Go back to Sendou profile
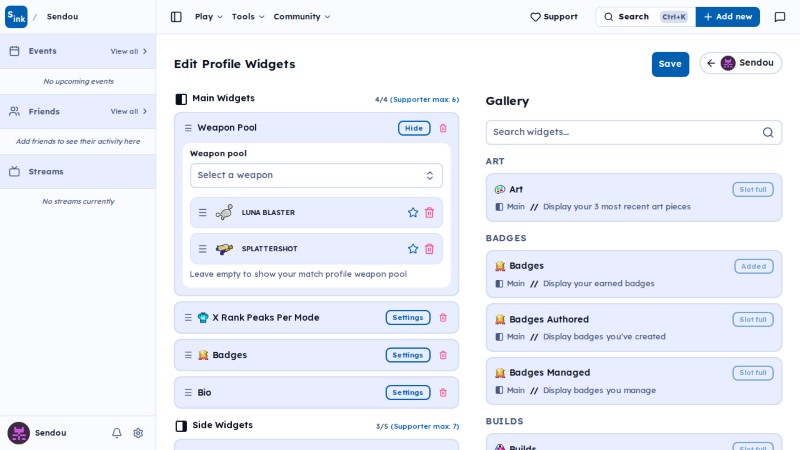The height and width of the screenshot is (450, 800). coord(740,63)
